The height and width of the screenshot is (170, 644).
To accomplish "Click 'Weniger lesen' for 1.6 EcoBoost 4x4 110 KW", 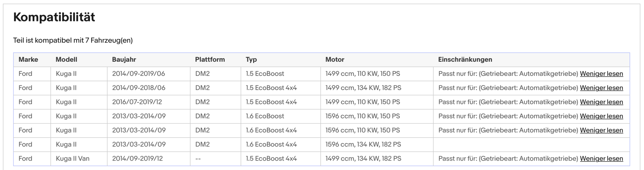I will [601, 130].
